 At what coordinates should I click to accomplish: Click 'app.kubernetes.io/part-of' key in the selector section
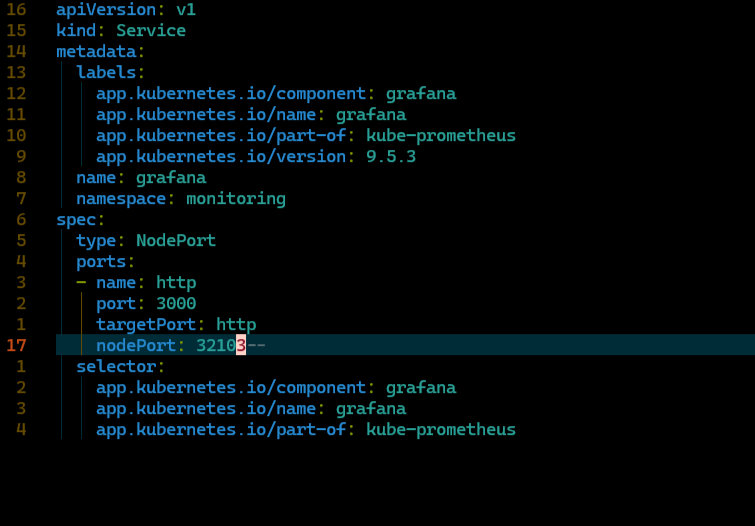tap(221, 430)
